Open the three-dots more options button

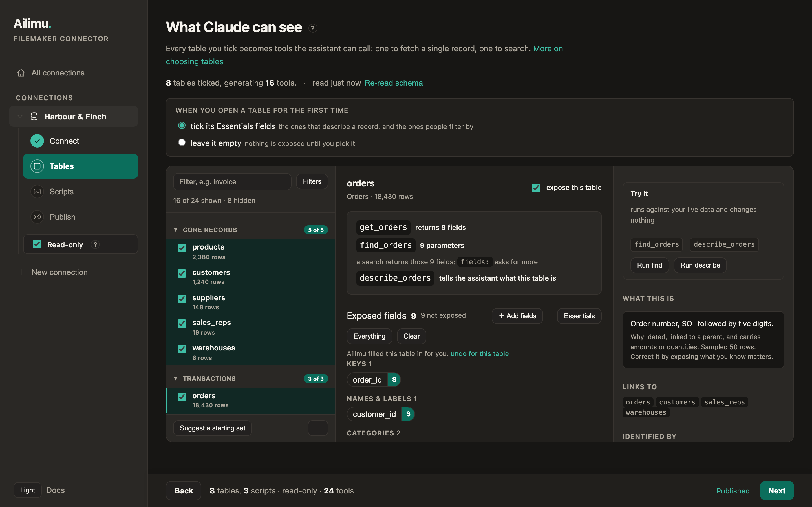point(318,428)
